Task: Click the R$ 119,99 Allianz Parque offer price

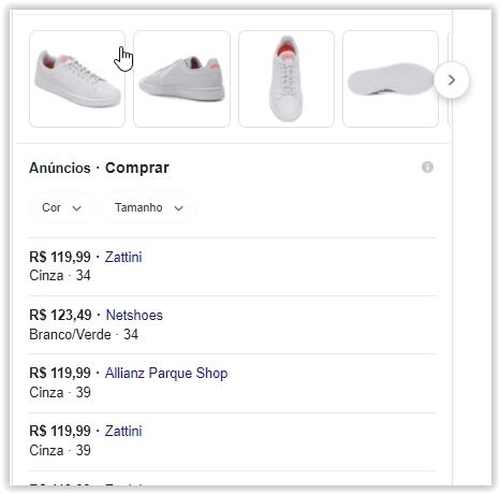Action: point(60,373)
